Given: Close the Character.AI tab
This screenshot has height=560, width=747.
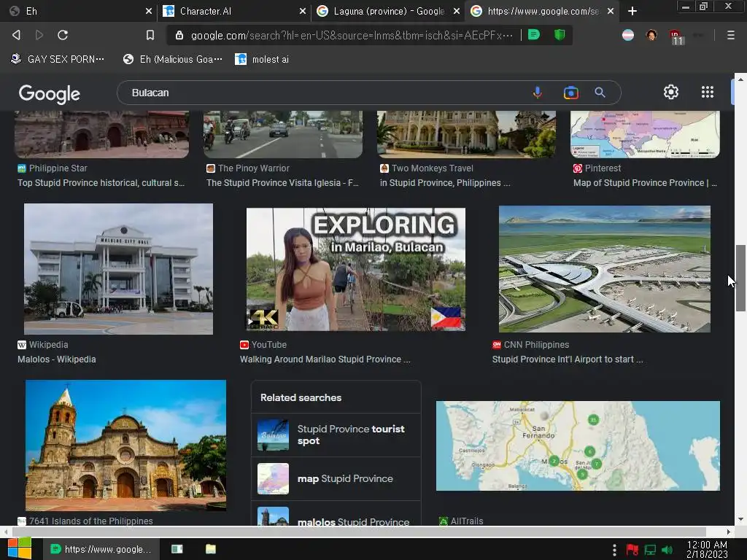Looking at the screenshot, I should (x=302, y=11).
